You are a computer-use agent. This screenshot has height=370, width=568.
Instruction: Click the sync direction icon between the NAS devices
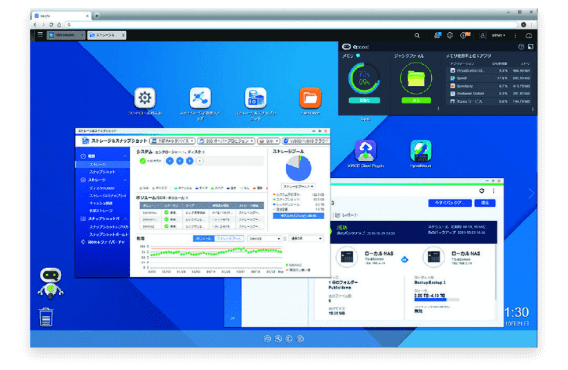(405, 259)
